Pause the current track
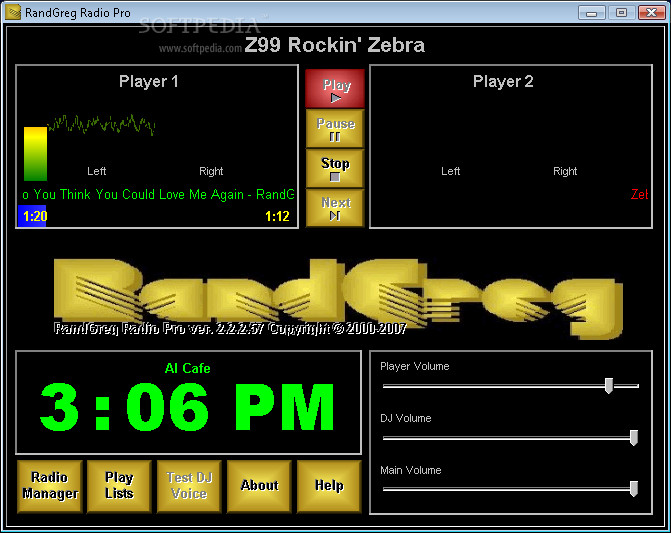This screenshot has width=671, height=533. (335, 129)
